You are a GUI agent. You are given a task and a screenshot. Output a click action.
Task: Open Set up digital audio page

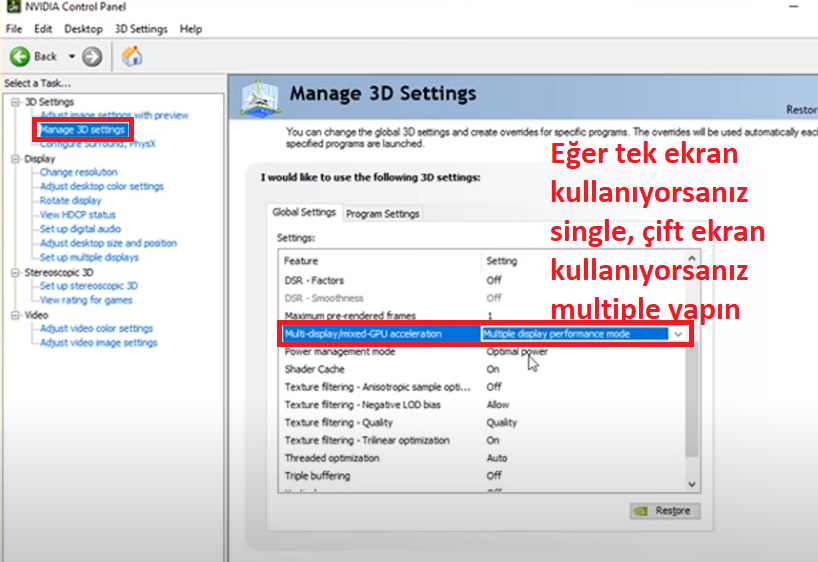coord(80,229)
